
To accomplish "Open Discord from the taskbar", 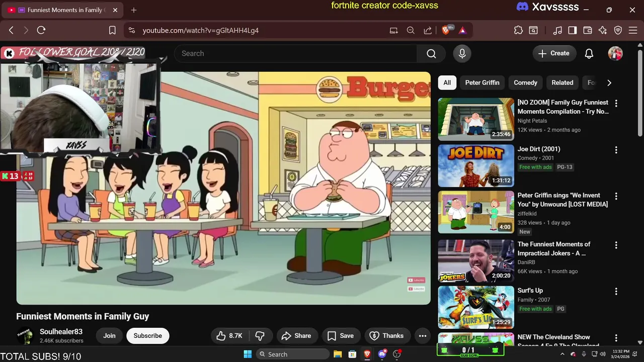I will [382, 354].
